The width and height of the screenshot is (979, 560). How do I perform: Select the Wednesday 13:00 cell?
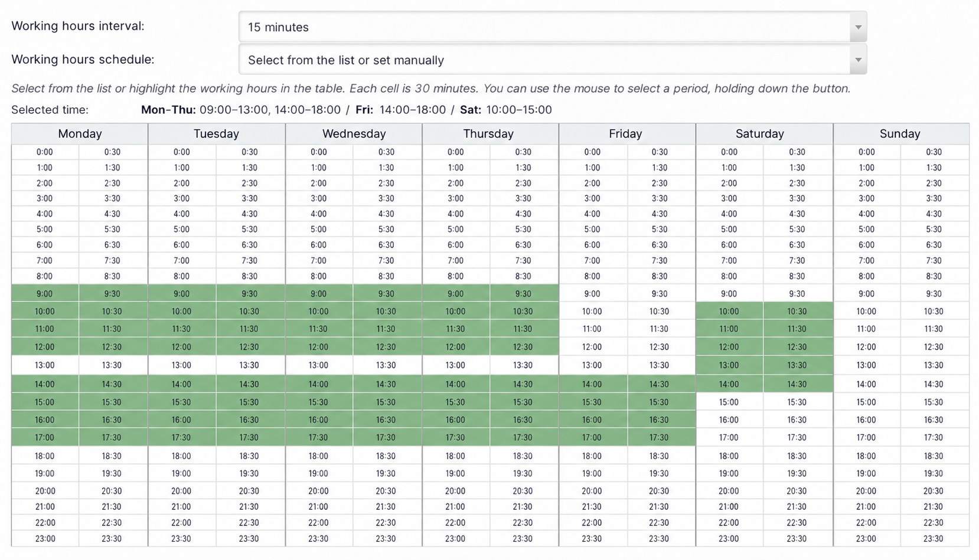pos(318,365)
